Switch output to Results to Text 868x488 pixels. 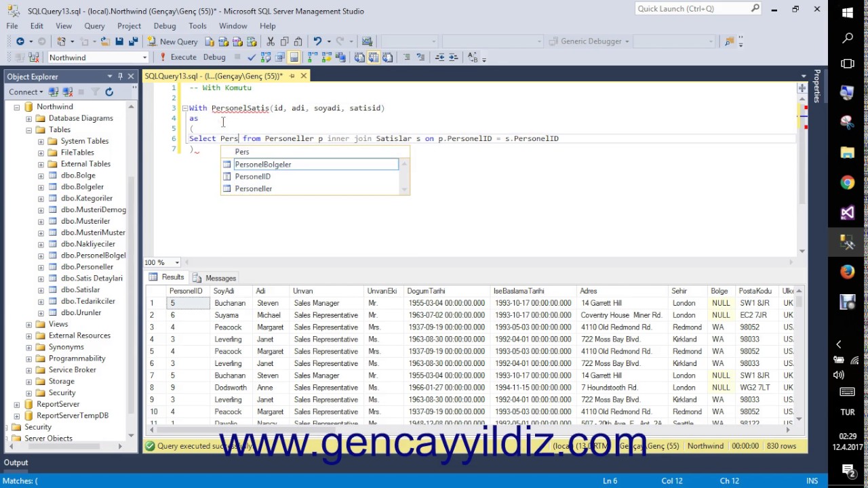pyautogui.click(x=359, y=58)
